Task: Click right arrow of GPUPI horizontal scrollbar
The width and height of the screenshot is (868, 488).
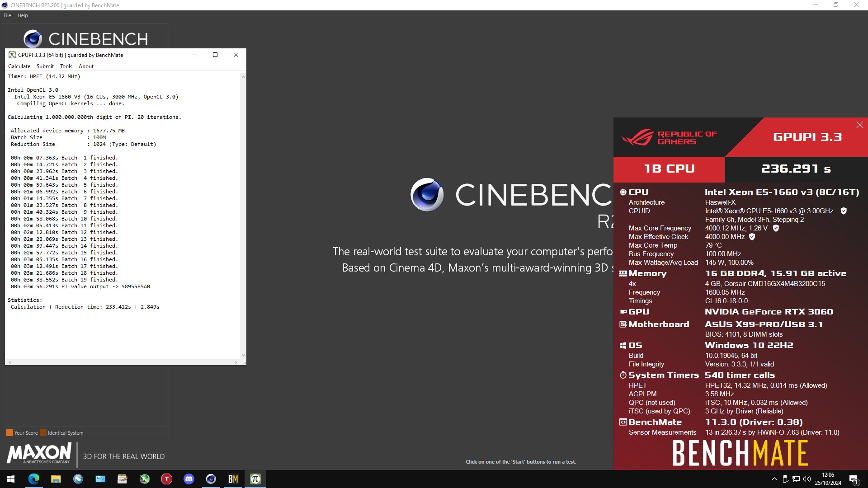Action: tap(236, 362)
